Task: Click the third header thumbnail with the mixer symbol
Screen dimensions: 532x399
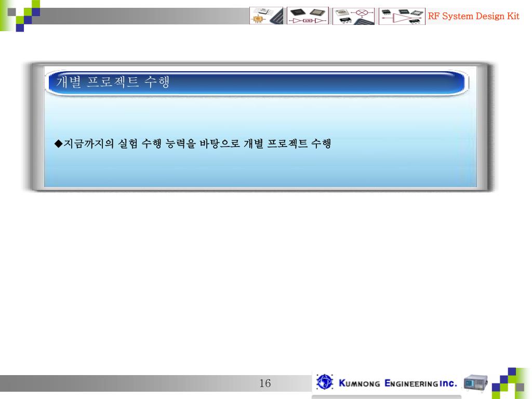Action: click(353, 16)
